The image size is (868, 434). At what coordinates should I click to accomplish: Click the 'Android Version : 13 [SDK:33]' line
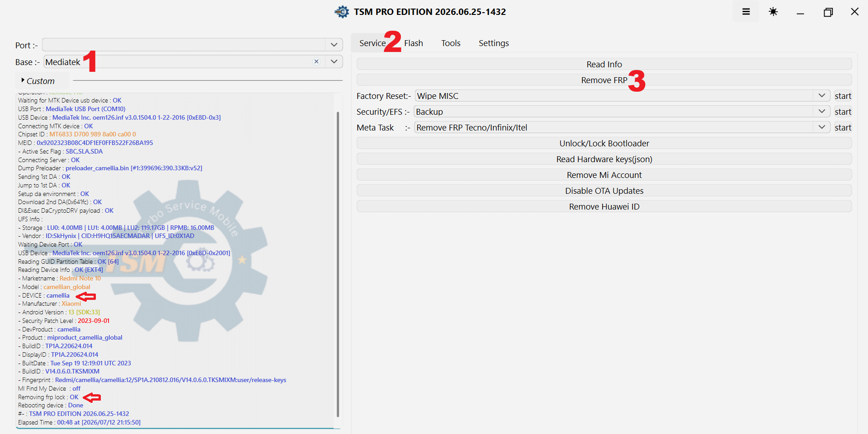tap(59, 312)
